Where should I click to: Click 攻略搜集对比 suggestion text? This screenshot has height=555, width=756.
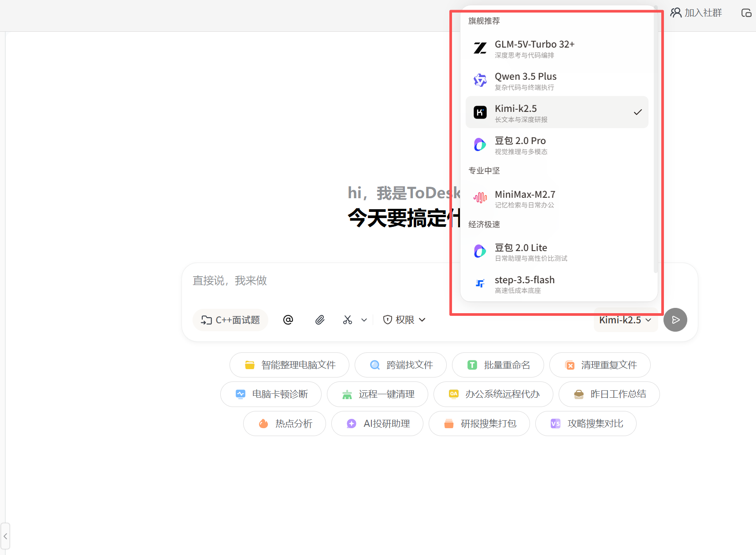pyautogui.click(x=595, y=423)
